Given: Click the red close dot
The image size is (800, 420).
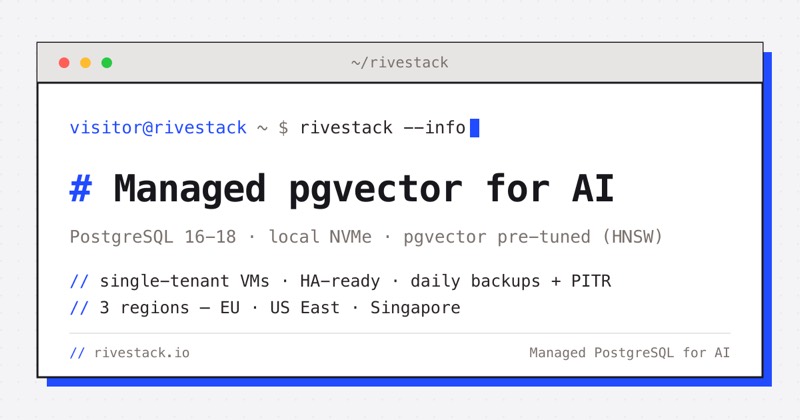Looking at the screenshot, I should click(x=64, y=63).
